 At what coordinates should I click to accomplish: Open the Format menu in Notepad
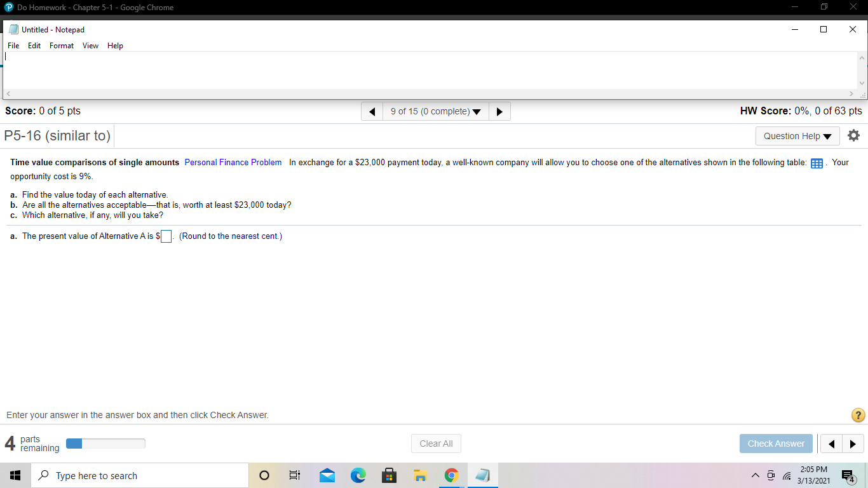[x=61, y=45]
